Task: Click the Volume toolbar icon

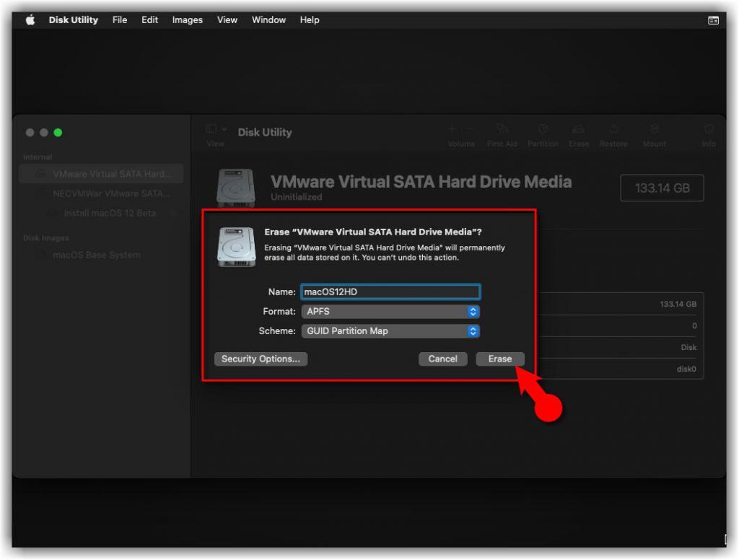Action: tap(461, 129)
